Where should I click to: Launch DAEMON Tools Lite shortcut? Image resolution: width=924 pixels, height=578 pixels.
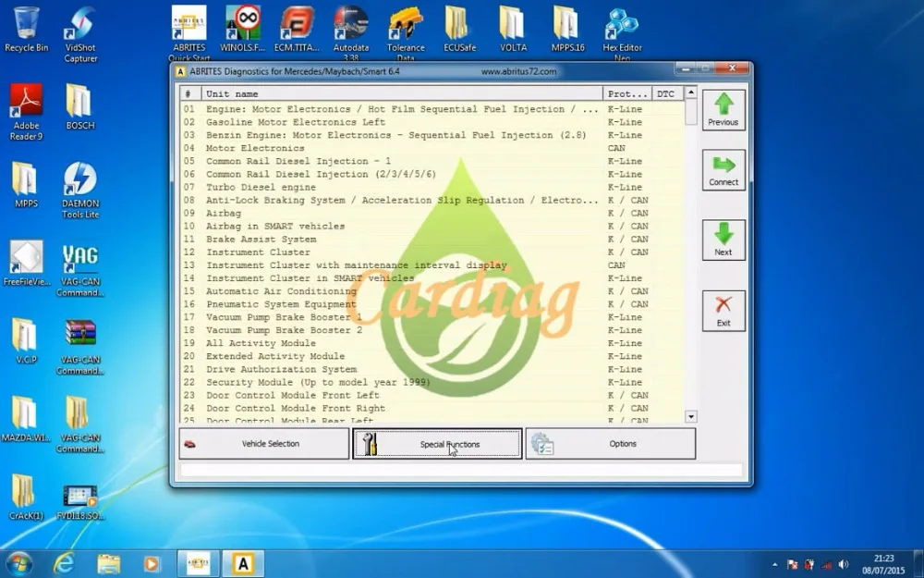(x=80, y=190)
